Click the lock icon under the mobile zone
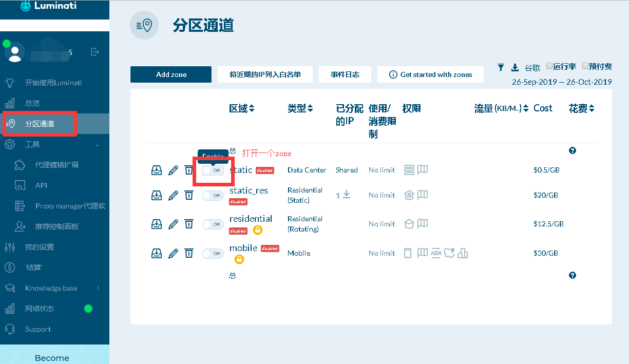This screenshot has height=364, width=629. click(x=239, y=259)
